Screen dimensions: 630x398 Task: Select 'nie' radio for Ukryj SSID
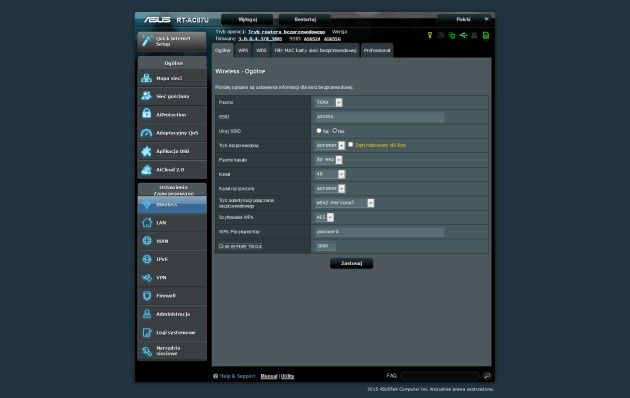[x=335, y=131]
